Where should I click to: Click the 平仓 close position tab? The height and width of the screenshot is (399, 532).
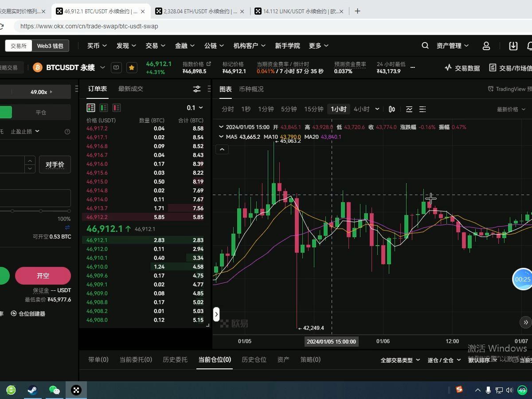coord(41,113)
